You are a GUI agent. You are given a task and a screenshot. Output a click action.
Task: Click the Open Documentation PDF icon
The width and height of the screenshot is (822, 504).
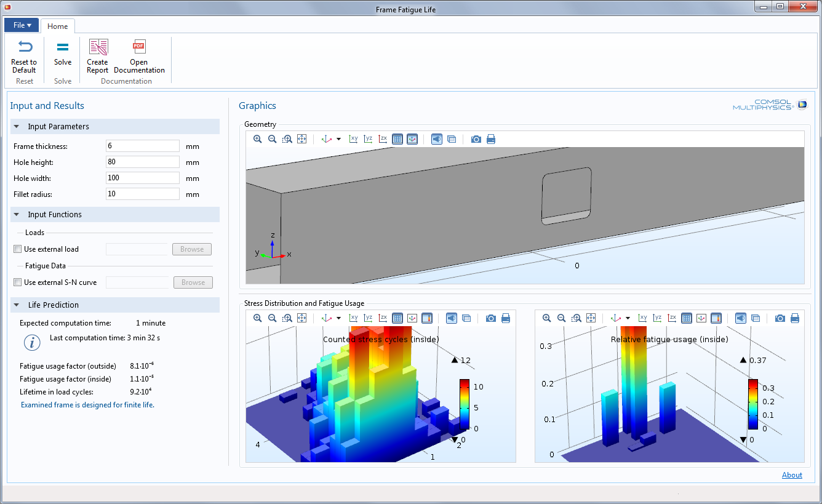tap(139, 47)
